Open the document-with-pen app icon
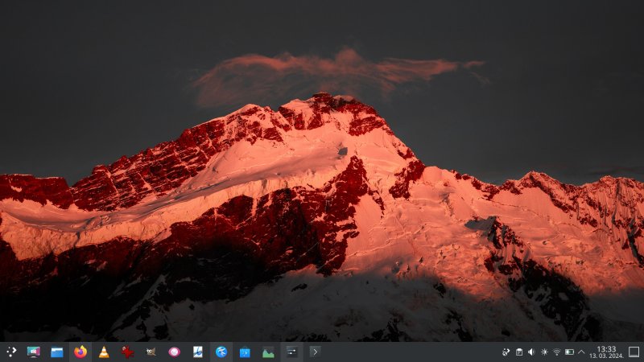 tap(198, 352)
